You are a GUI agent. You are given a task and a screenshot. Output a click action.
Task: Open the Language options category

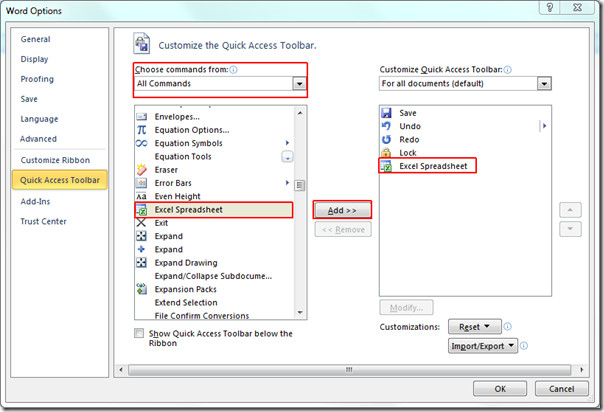(39, 119)
